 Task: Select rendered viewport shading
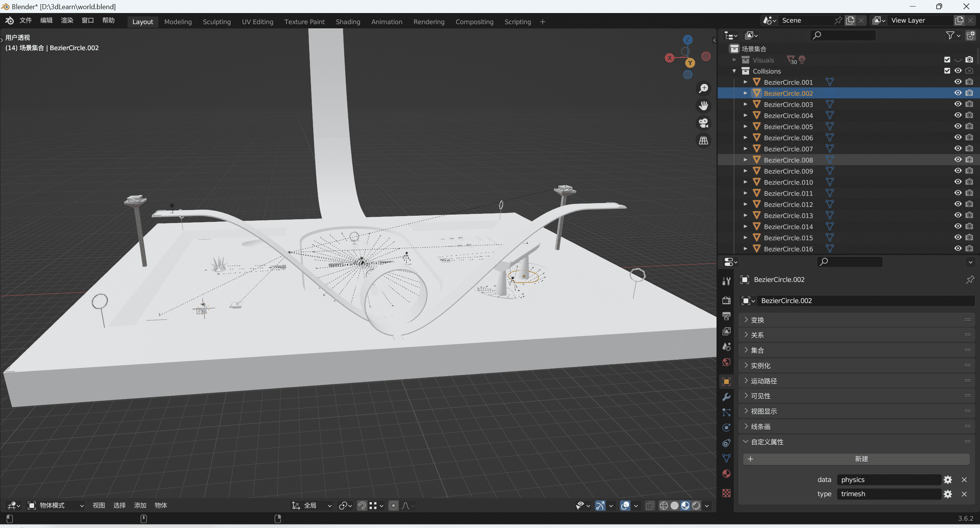(x=696, y=506)
